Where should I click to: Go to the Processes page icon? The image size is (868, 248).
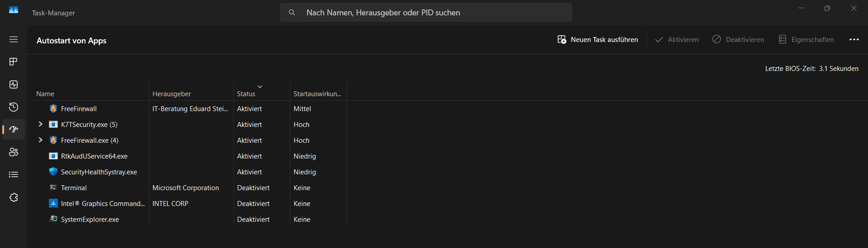pyautogui.click(x=14, y=61)
